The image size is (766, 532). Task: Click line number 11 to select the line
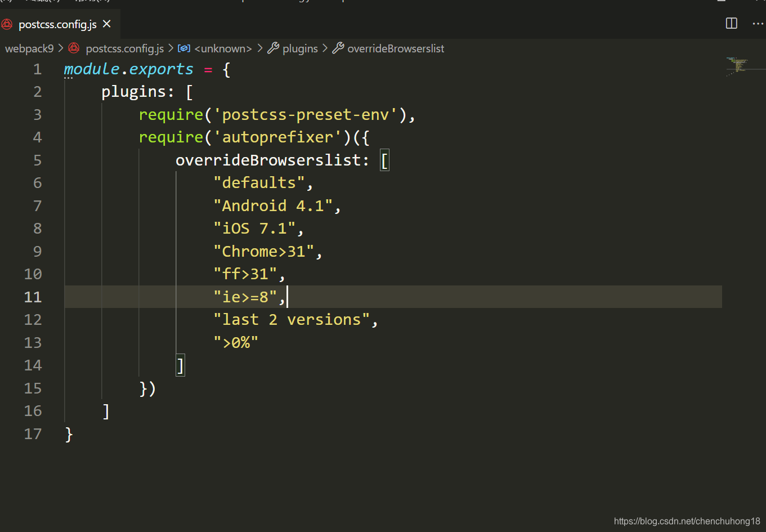[33, 297]
